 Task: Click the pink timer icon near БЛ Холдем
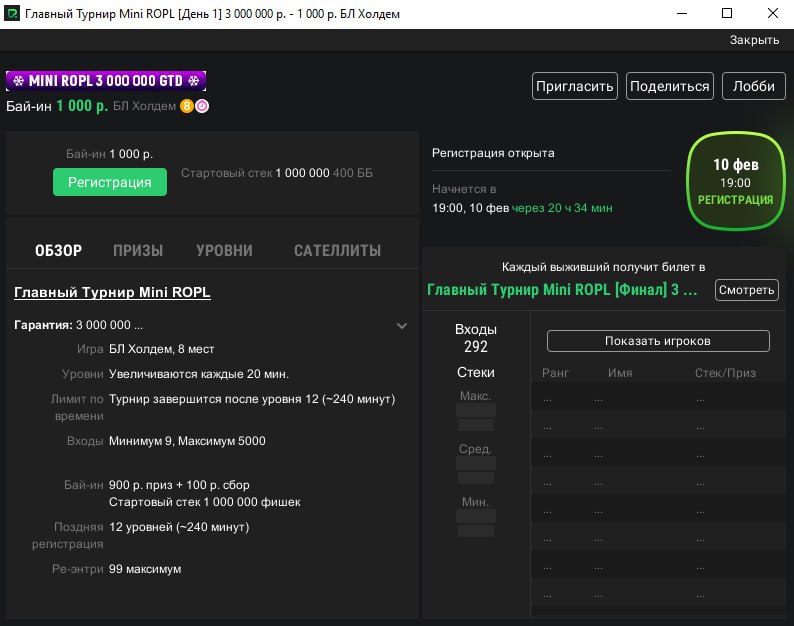pyautogui.click(x=202, y=106)
